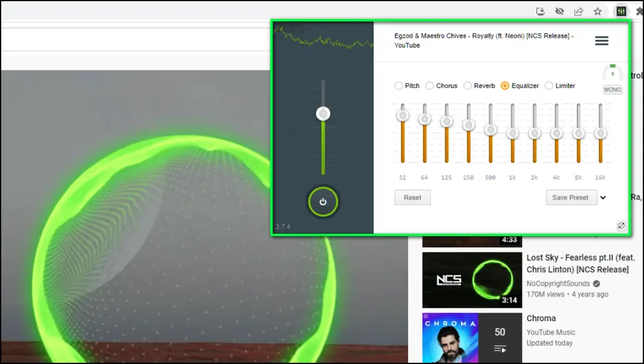The width and height of the screenshot is (644, 364).
Task: Select the Reverb radio button
Action: (x=467, y=86)
